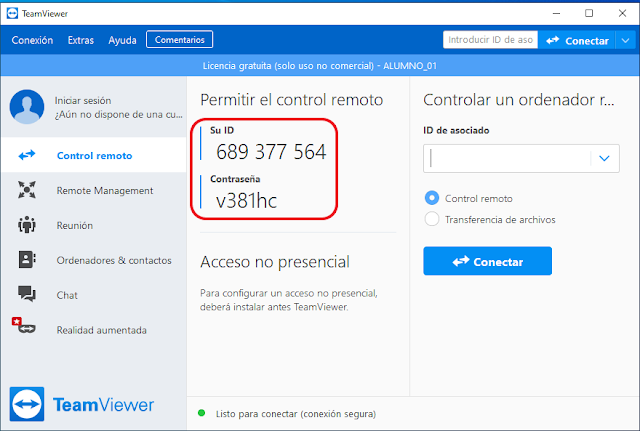
Task: Open the Chat section
Action: pyautogui.click(x=94, y=295)
